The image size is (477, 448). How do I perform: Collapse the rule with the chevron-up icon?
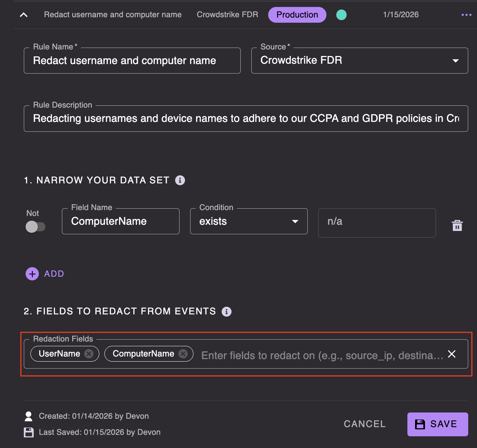[x=24, y=15]
